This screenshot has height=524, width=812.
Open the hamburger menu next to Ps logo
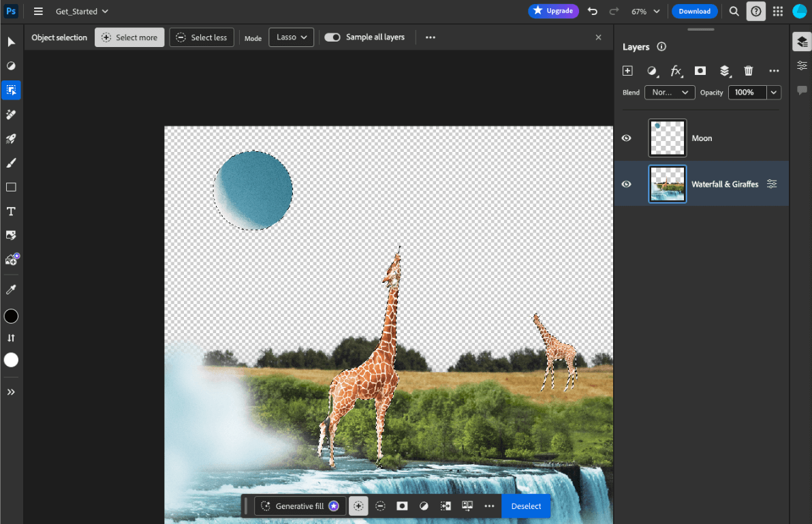(x=38, y=11)
